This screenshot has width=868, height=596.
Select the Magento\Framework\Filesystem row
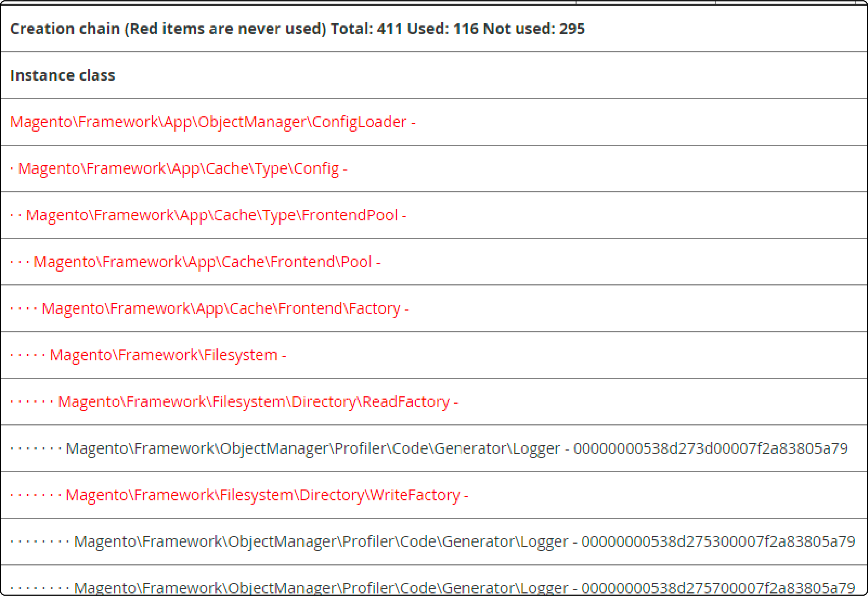(433, 355)
